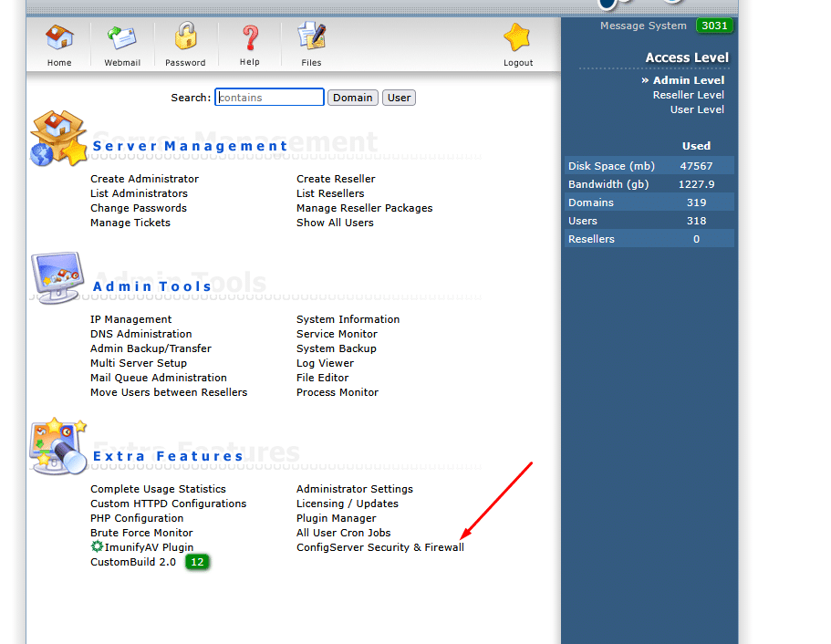Open Message System 3031 badge
This screenshot has height=644, width=831.
[714, 26]
